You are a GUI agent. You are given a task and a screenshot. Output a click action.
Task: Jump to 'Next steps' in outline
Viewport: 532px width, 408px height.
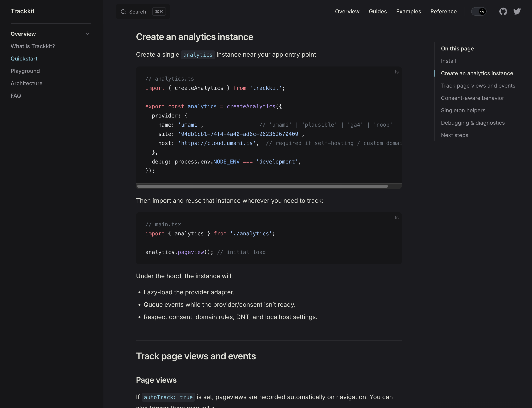[454, 135]
